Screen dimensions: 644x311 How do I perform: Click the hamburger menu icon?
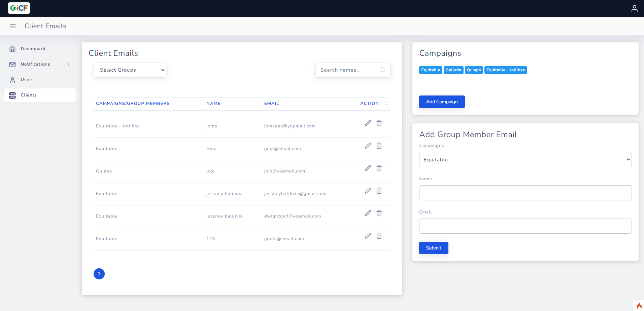[x=13, y=26]
